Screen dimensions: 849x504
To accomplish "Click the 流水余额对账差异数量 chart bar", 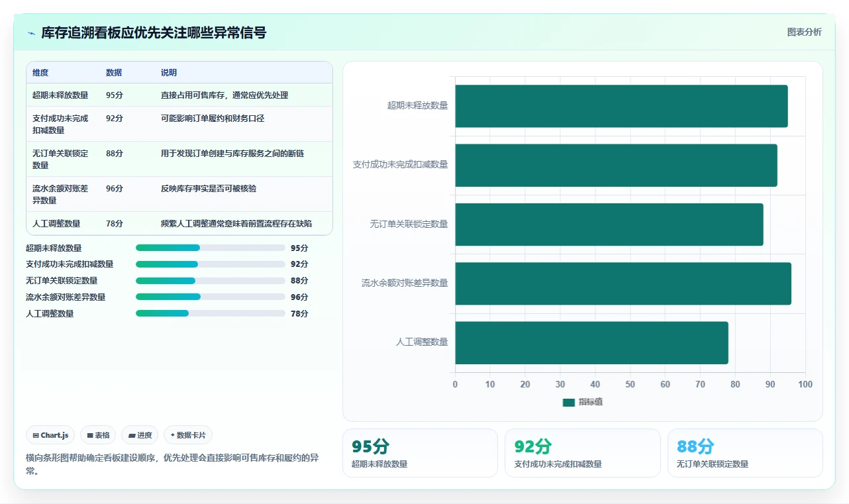I will (623, 283).
